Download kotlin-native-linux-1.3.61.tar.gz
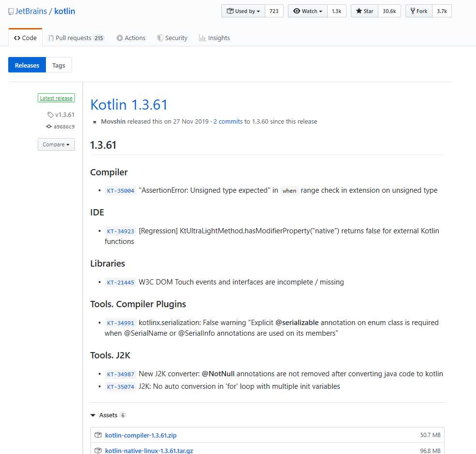Viewport: 476px width, 454px height. 149,451
